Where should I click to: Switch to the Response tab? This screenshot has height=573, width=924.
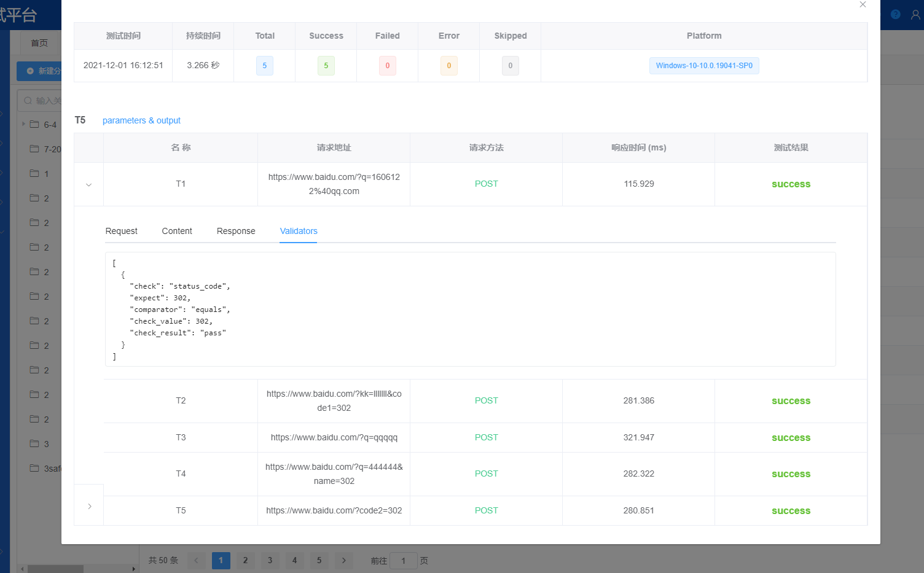point(236,231)
